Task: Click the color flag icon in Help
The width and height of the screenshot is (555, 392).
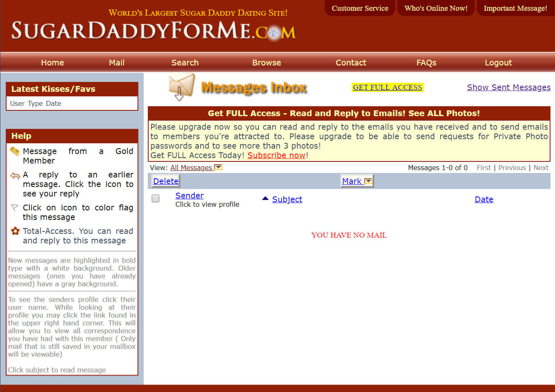Action: pyautogui.click(x=15, y=208)
